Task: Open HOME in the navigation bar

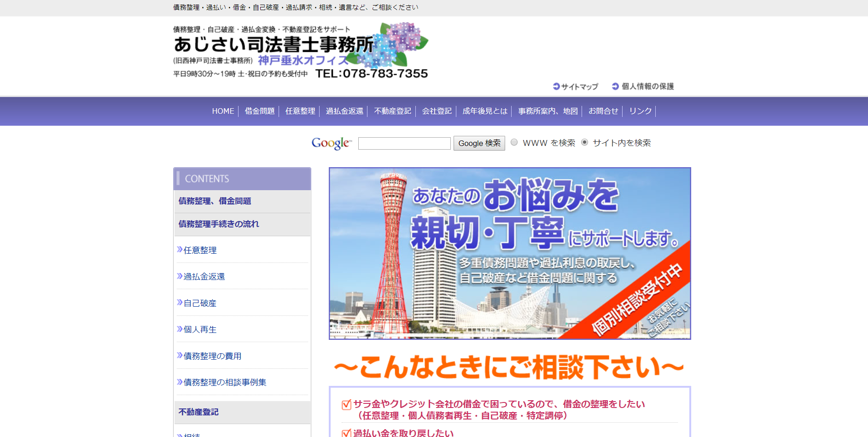Action: (223, 111)
